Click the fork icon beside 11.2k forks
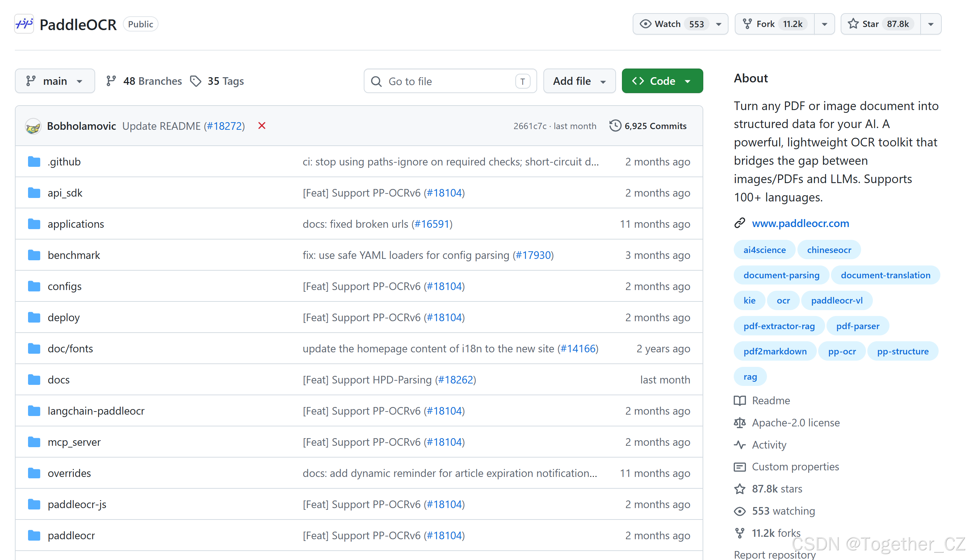This screenshot has height=560, width=967. (x=740, y=533)
